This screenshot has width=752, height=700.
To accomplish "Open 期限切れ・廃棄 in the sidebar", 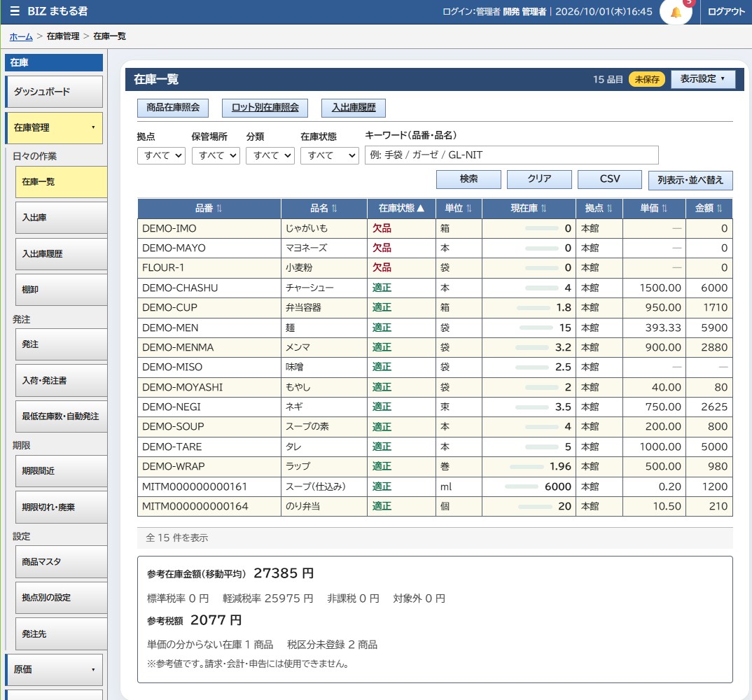I will coord(61,507).
